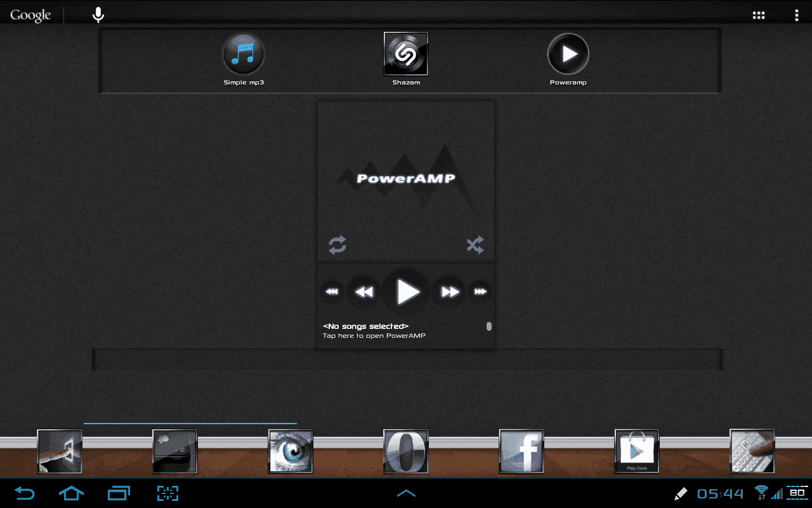Screen dimensions: 812x508
Task: Skip to next track in widget
Action: [450, 292]
